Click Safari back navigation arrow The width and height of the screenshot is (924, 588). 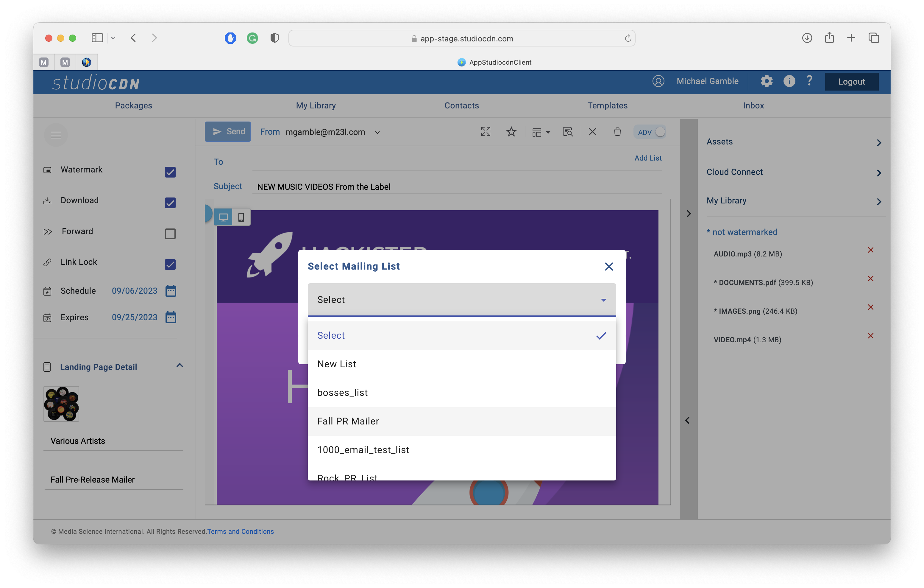coord(134,38)
